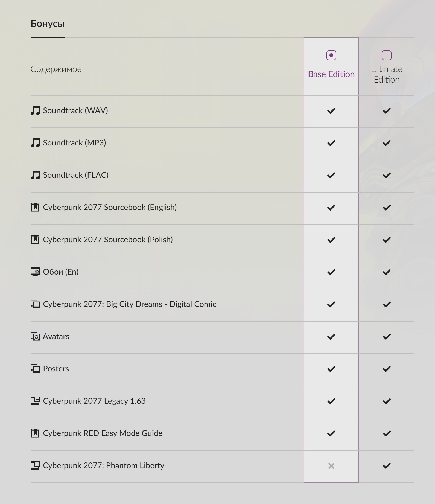Click Cyberpunk 2077 Legacy 1.63 text
This screenshot has height=504, width=435.
pyautogui.click(x=94, y=401)
